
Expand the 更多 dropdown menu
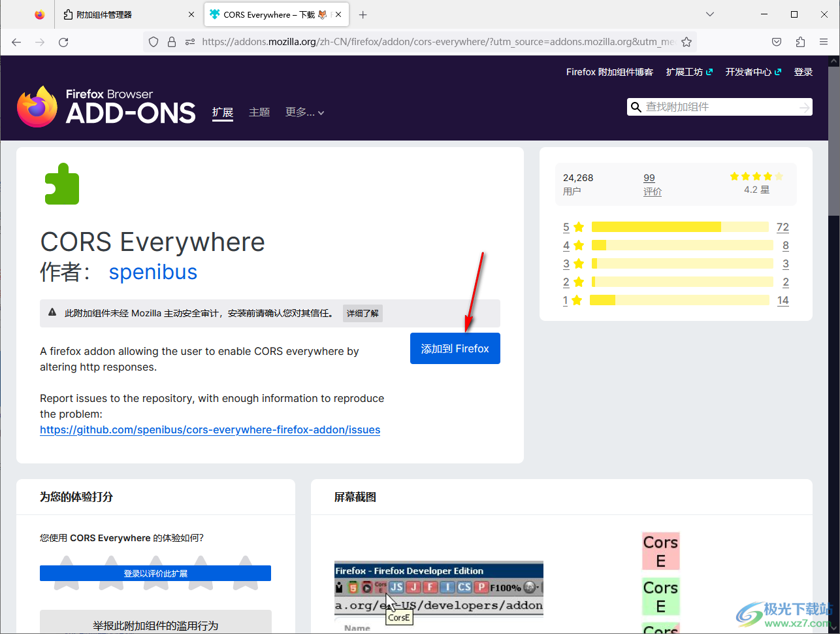[305, 112]
